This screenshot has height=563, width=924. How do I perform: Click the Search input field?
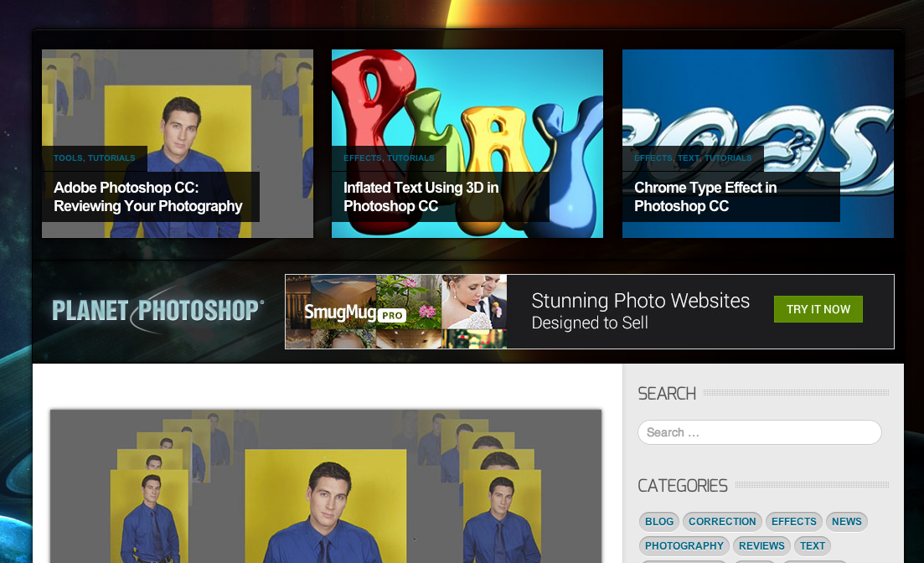click(760, 432)
